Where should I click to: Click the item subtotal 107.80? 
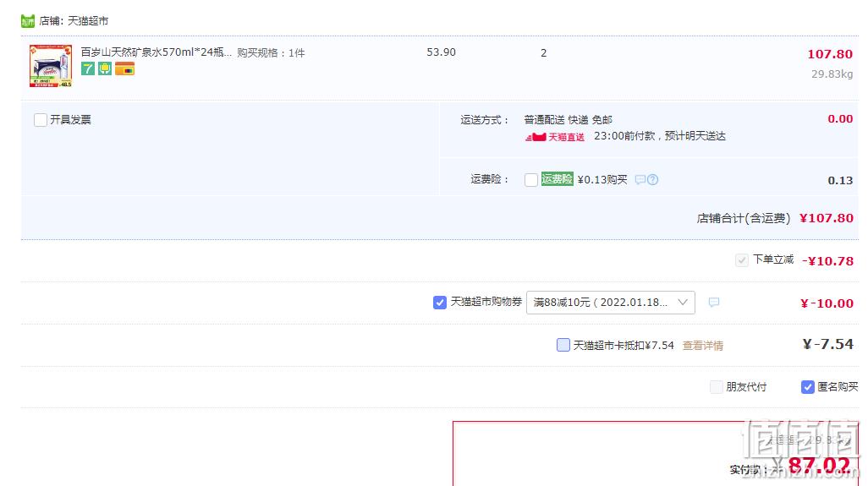[x=830, y=54]
